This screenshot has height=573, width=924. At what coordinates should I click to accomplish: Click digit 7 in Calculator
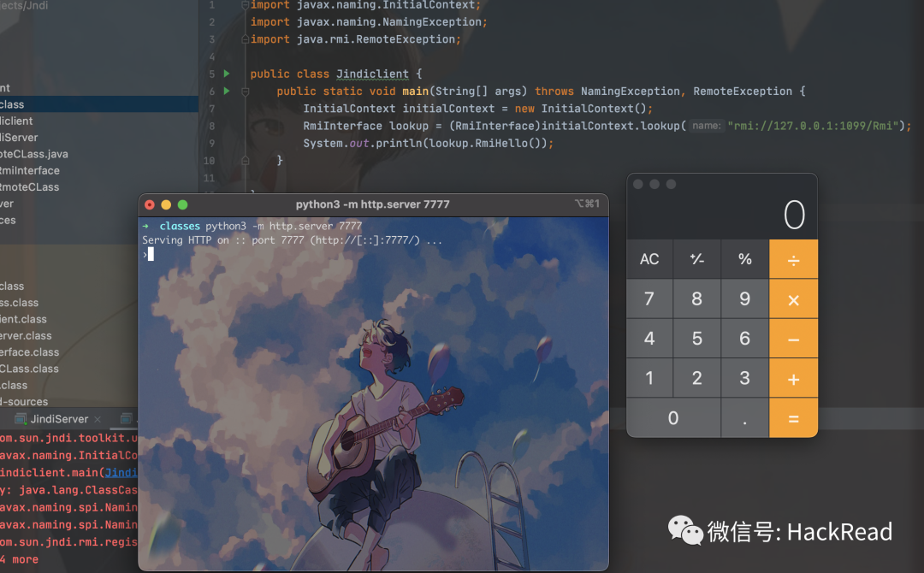[x=649, y=299]
